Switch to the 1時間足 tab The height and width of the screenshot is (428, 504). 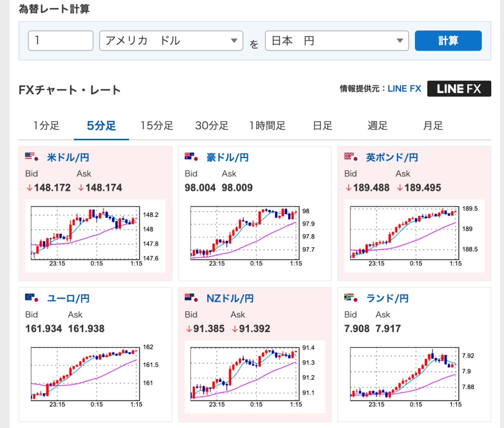click(267, 126)
